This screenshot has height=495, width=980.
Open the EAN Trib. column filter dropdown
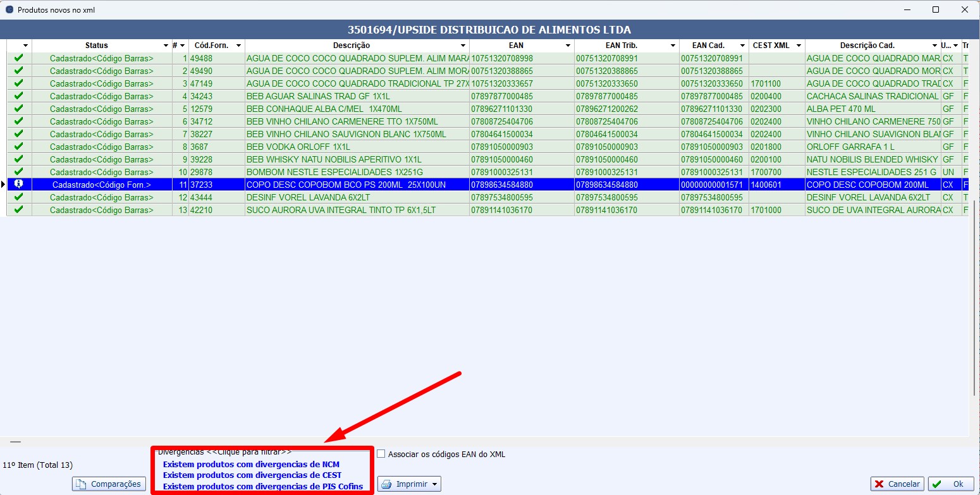click(673, 46)
